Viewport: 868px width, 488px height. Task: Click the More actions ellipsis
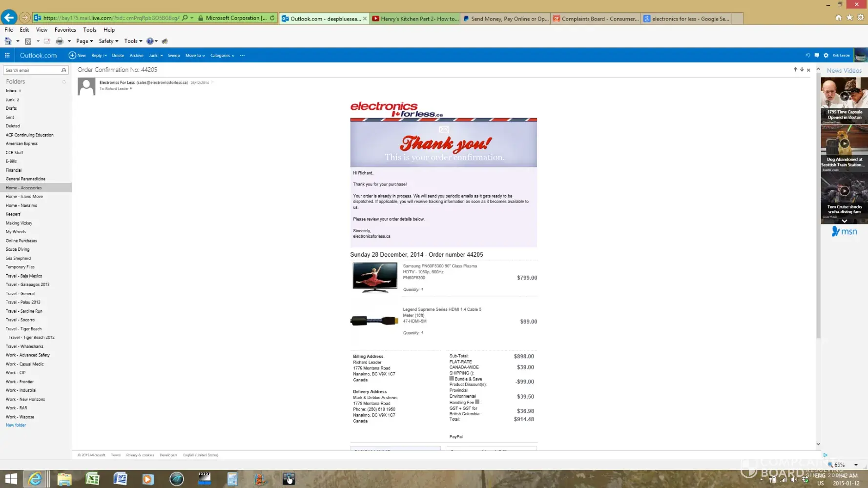pos(242,56)
